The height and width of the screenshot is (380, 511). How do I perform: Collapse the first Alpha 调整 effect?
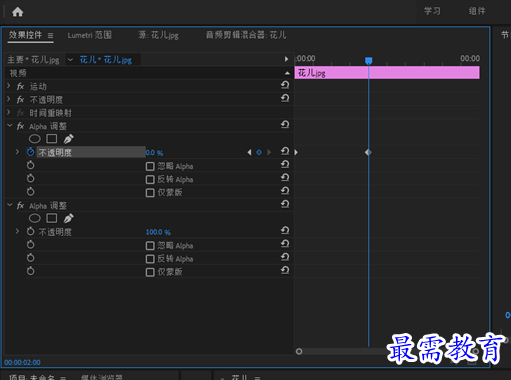click(10, 125)
